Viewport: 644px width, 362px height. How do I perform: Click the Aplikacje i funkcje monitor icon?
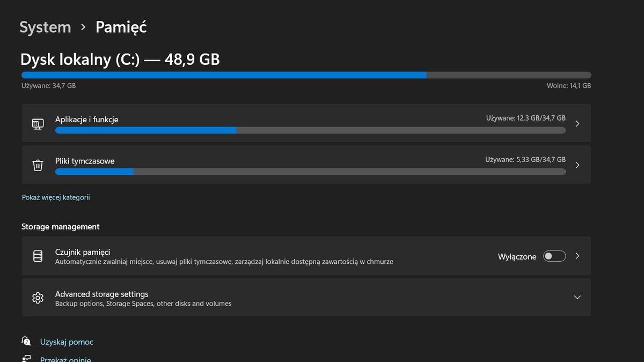[38, 123]
